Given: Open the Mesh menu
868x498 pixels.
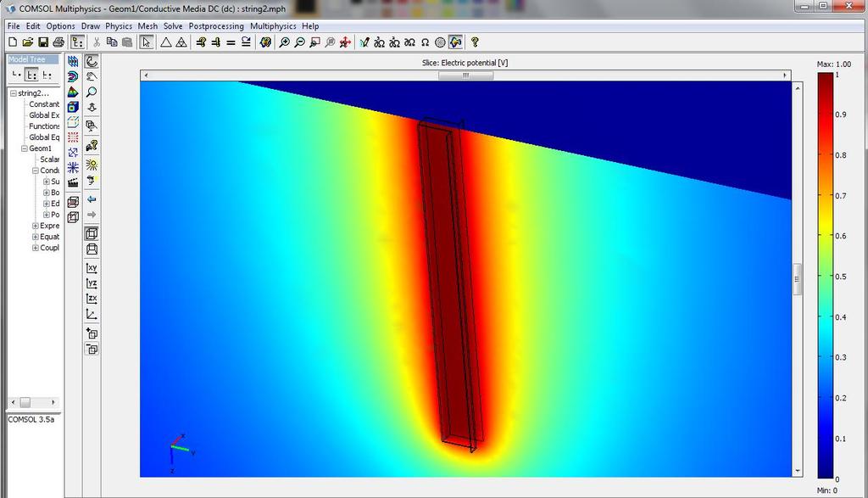Looking at the screenshot, I should coord(147,26).
